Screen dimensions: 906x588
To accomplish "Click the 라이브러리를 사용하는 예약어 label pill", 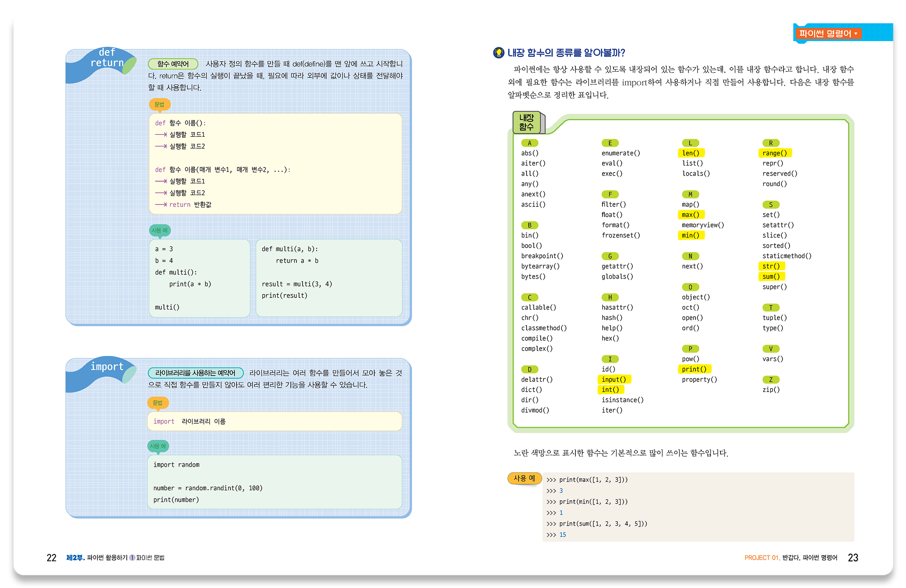I will pos(195,373).
